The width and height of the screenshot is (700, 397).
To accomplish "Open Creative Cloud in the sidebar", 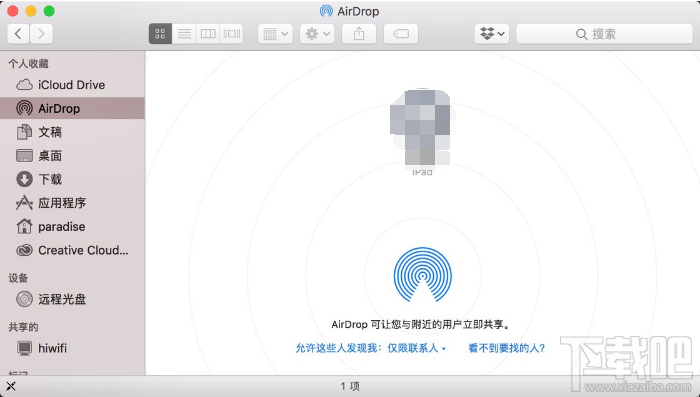I will coord(72,251).
